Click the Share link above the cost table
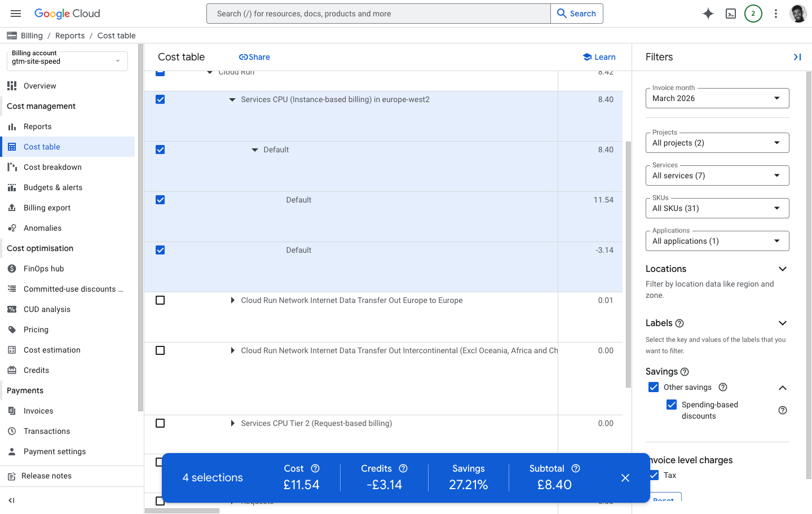The image size is (812, 514). click(x=254, y=56)
